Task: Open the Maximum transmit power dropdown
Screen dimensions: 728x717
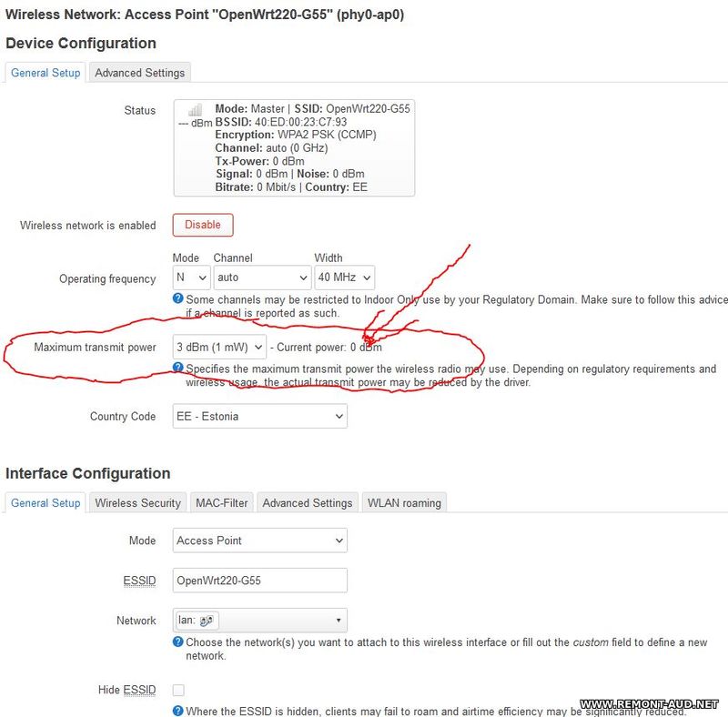Action: click(x=219, y=347)
